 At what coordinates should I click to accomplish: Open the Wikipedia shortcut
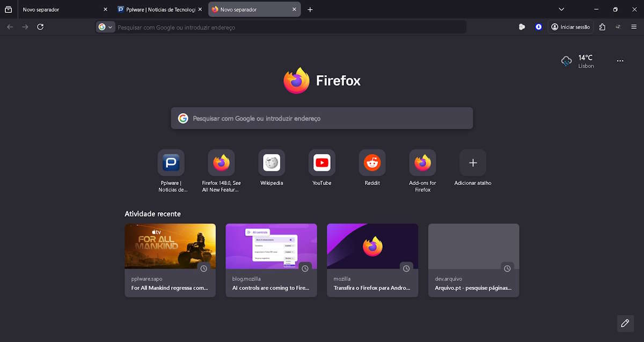[272, 163]
